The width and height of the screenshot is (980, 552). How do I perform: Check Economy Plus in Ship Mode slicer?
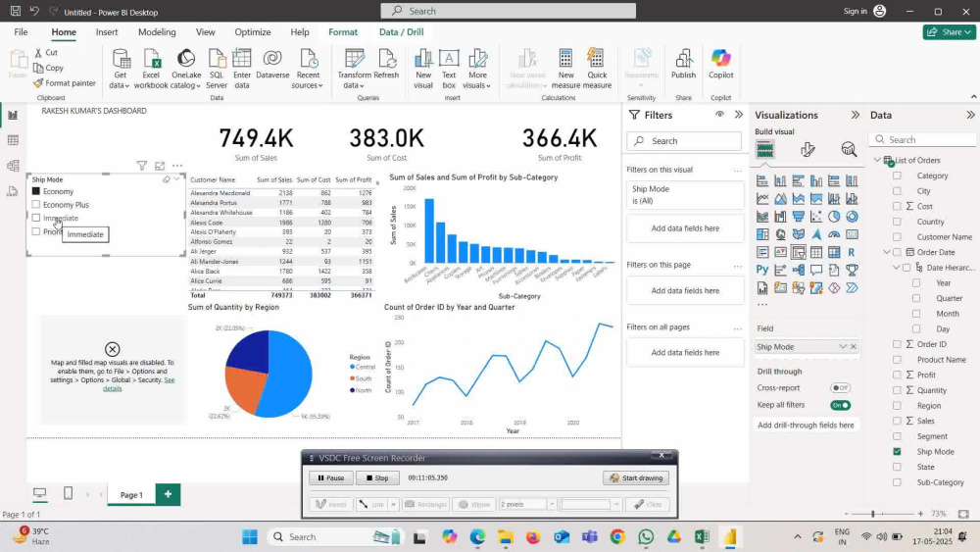tap(36, 204)
